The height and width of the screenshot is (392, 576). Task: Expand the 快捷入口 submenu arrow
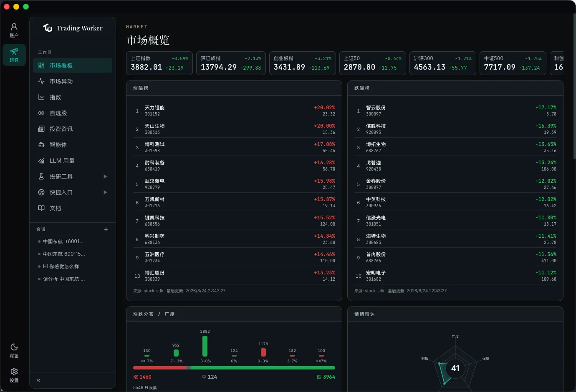[x=105, y=192]
